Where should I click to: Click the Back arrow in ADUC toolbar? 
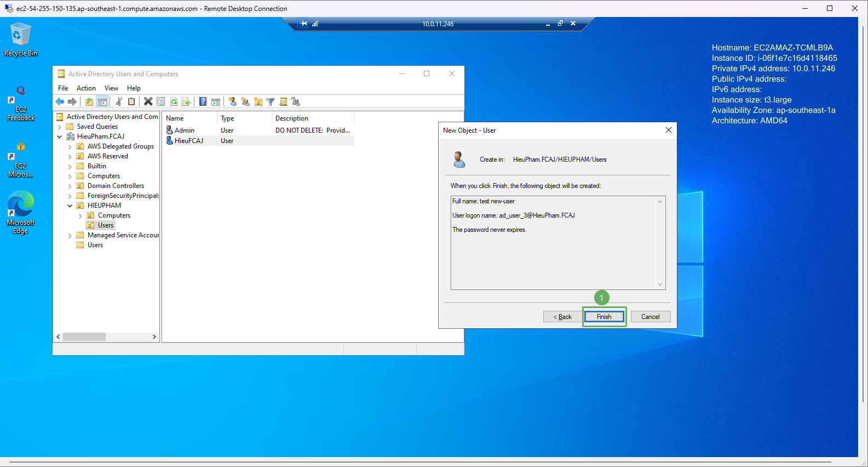click(x=60, y=101)
